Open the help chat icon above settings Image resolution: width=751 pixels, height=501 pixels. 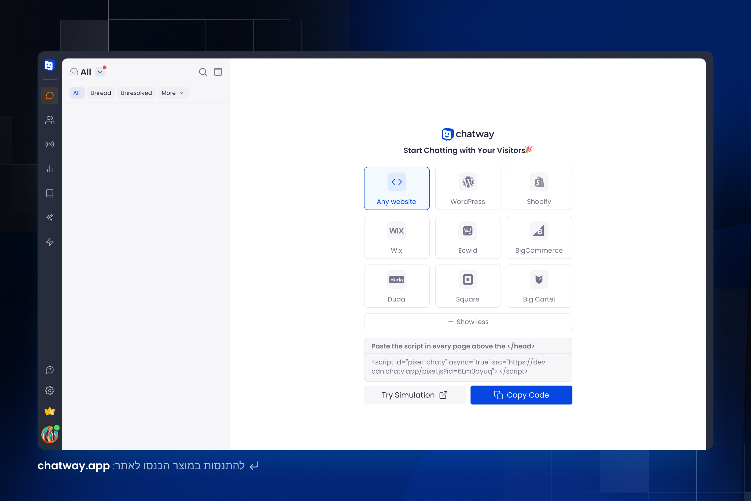pyautogui.click(x=49, y=370)
